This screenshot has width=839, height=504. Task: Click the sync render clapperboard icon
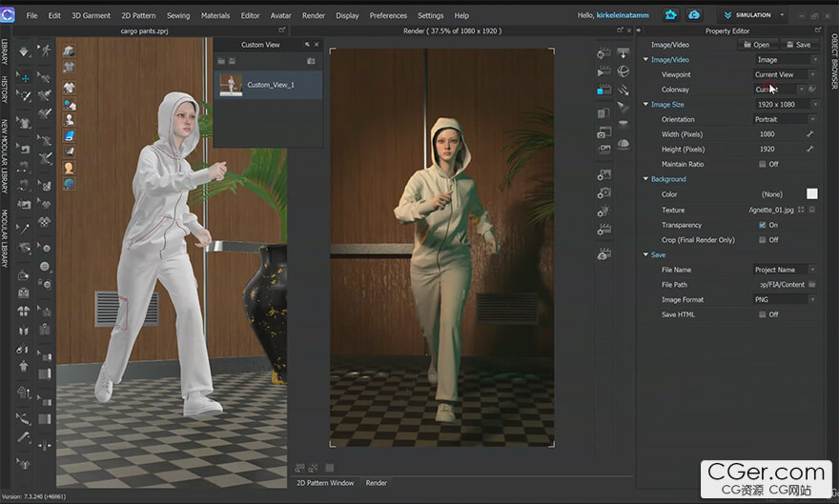coord(604,53)
